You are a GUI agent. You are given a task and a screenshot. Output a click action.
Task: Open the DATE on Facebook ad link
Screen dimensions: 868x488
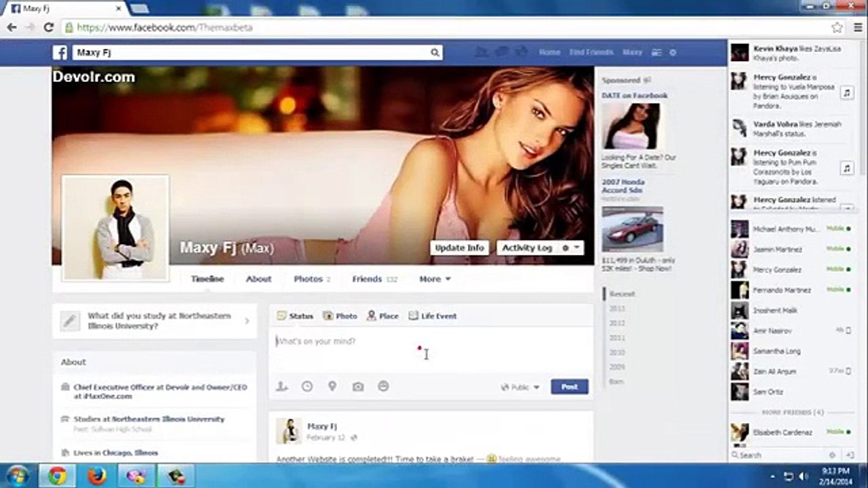pos(635,96)
